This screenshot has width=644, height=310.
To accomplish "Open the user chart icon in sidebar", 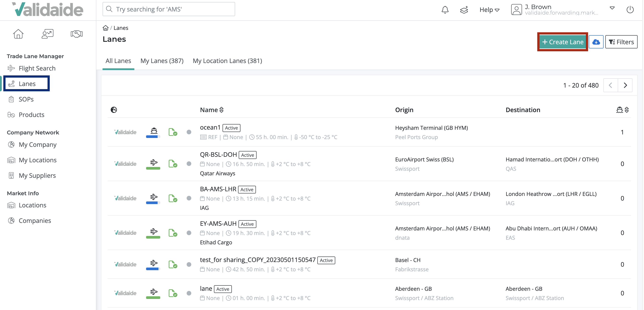I will coord(47,34).
